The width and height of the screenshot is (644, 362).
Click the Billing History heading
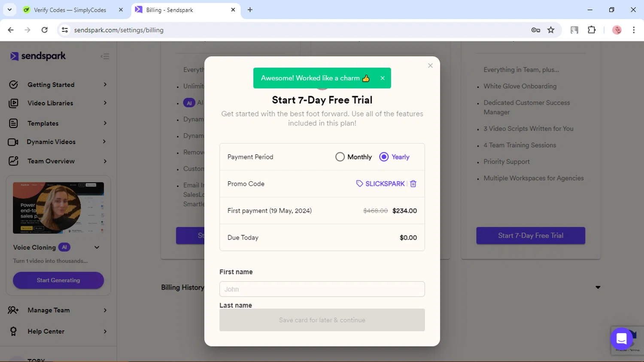pyautogui.click(x=182, y=287)
